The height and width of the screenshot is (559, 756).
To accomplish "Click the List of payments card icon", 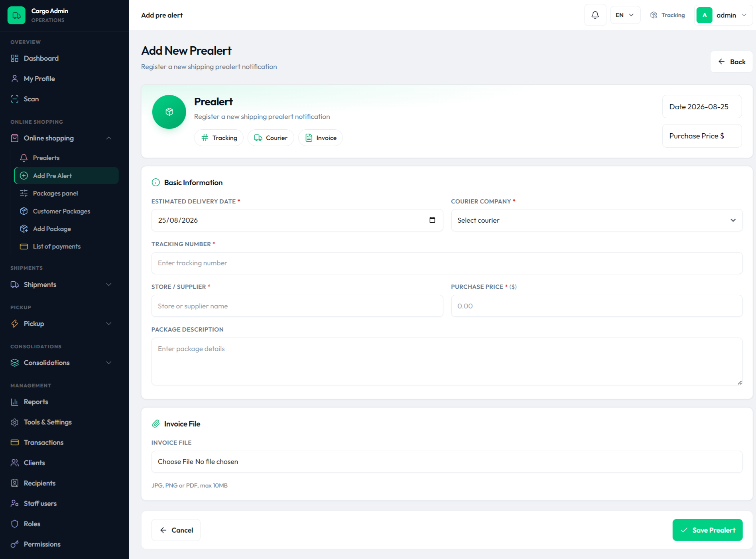I will coord(24,247).
